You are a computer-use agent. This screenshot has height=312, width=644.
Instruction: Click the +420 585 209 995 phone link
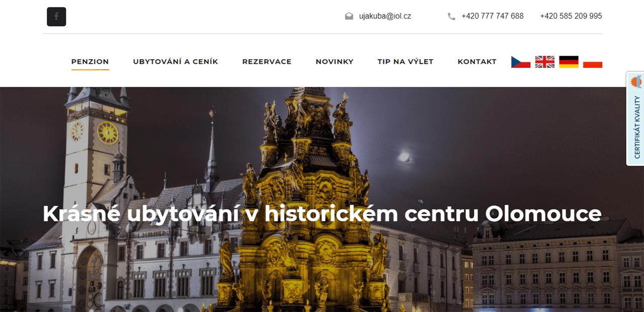tap(571, 16)
